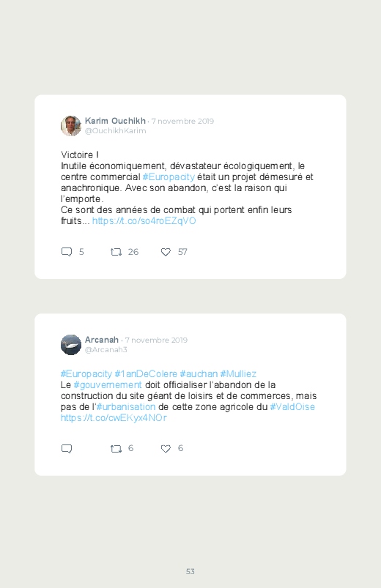
Task: Open Arcanah's swan profile picture
Action: tap(71, 345)
